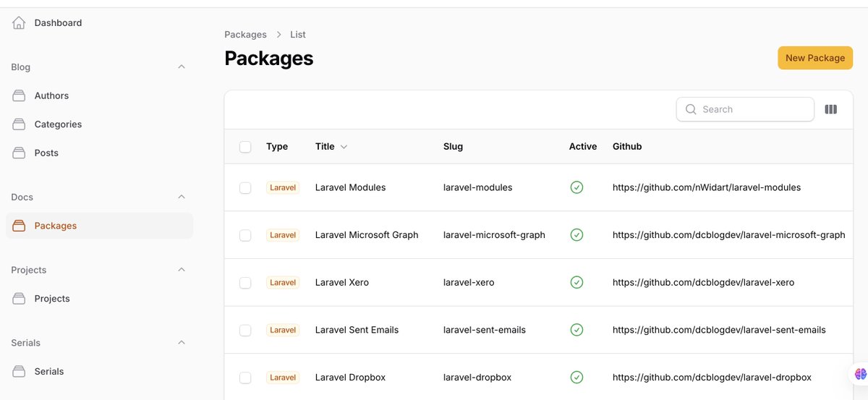The height and width of the screenshot is (400, 868).
Task: Click the active checkmark for Laravel Modules
Action: [576, 187]
